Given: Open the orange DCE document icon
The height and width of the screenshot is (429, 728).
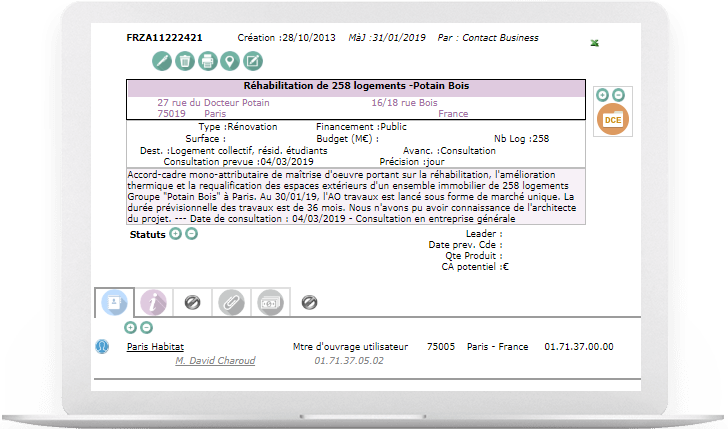Looking at the screenshot, I should click(x=610, y=120).
